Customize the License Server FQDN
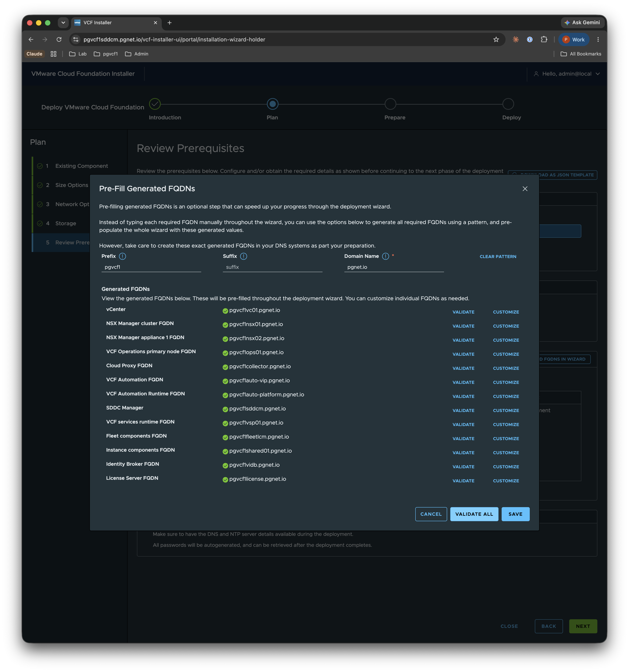629x672 pixels. pos(506,481)
